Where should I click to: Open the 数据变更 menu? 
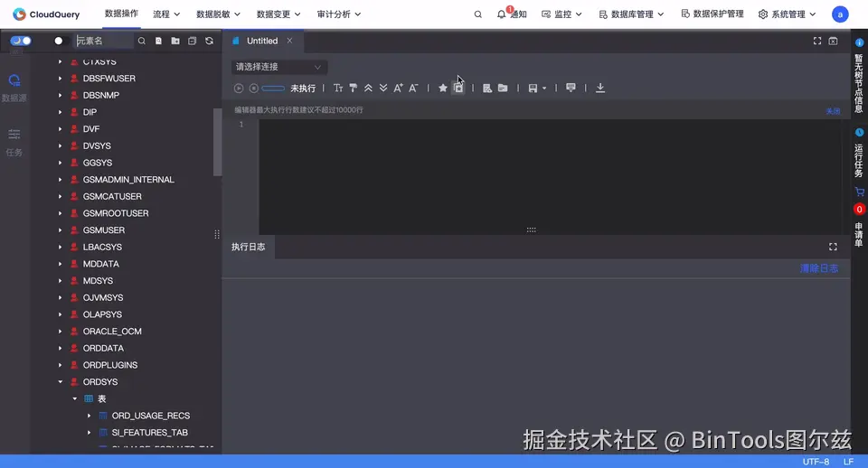click(278, 14)
